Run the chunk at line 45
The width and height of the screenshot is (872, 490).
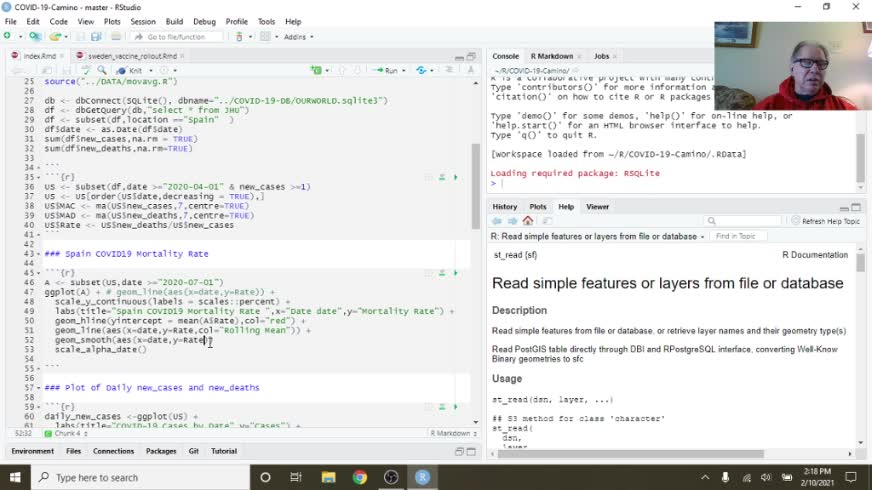click(455, 273)
